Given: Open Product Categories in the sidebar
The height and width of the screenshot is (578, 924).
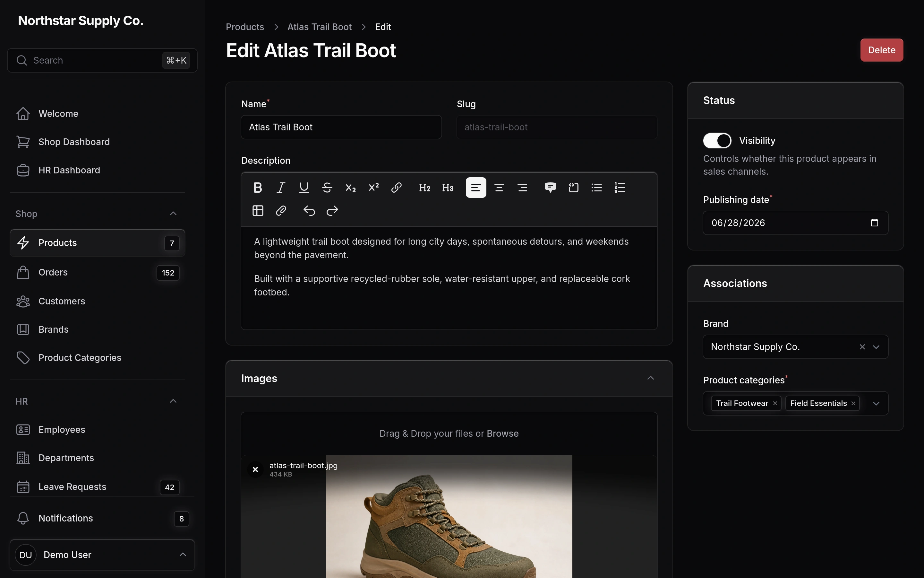Looking at the screenshot, I should tap(97, 358).
